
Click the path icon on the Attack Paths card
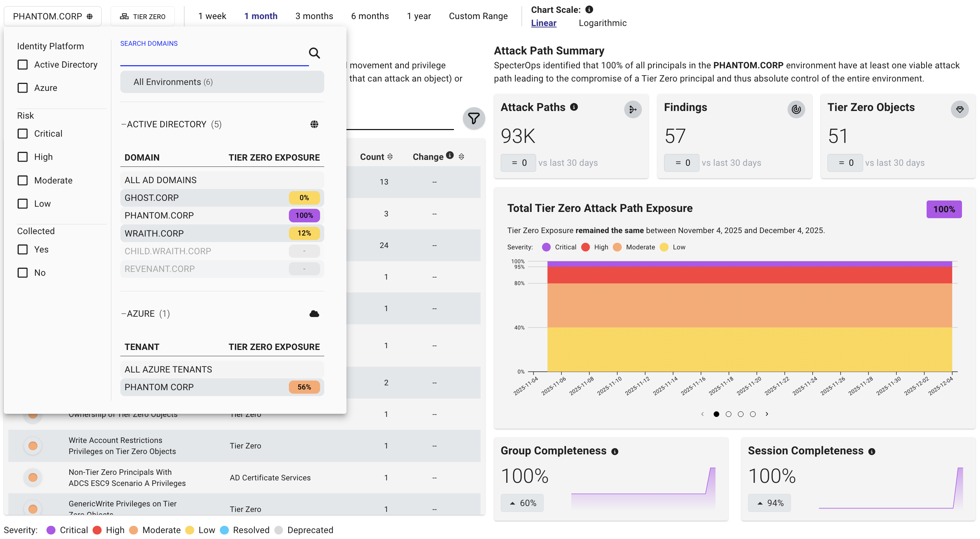coord(633,110)
